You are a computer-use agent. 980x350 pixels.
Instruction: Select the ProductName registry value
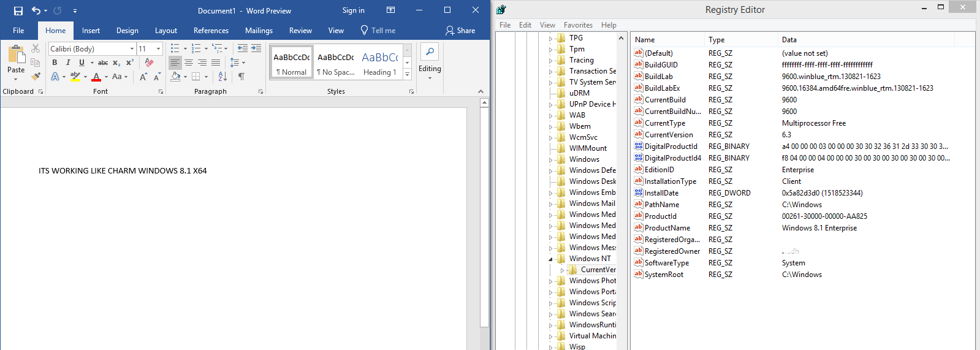coord(667,228)
